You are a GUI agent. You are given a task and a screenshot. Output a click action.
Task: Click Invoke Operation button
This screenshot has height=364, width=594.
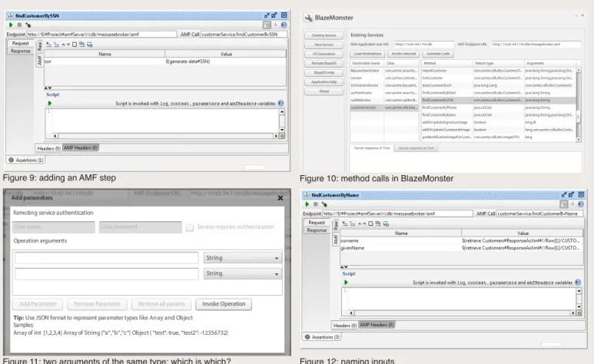(x=224, y=304)
